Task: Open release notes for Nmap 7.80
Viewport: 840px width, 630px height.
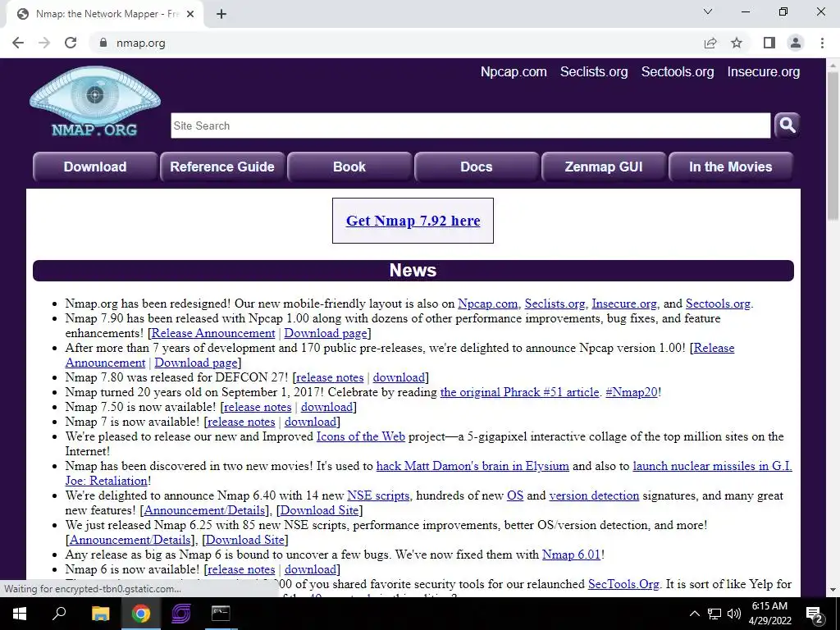Action: point(330,377)
